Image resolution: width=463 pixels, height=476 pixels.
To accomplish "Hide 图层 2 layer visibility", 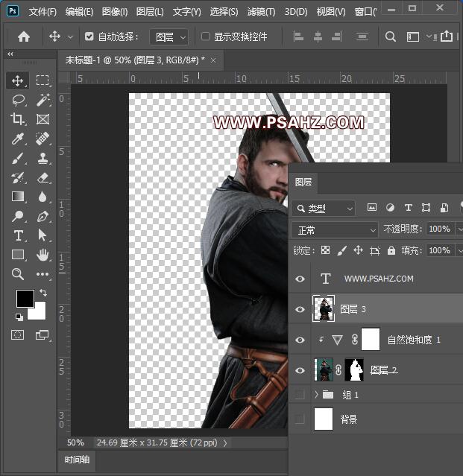I will point(300,370).
